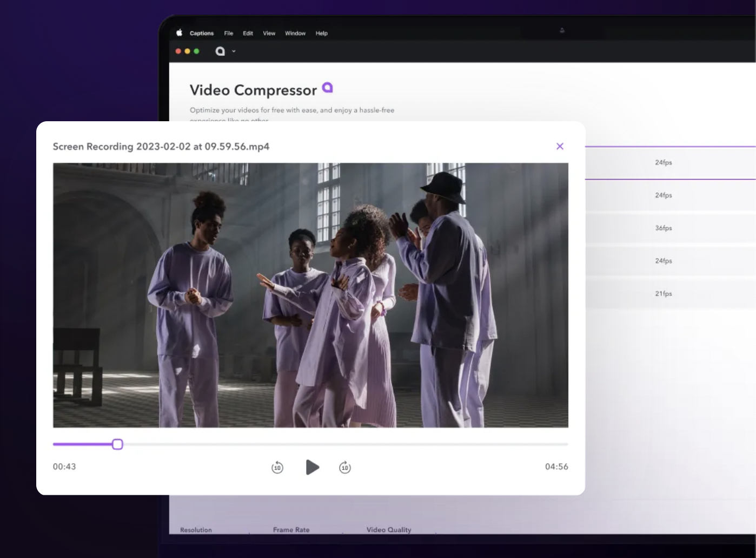The image size is (756, 558).
Task: Open the Help menu
Action: point(321,33)
